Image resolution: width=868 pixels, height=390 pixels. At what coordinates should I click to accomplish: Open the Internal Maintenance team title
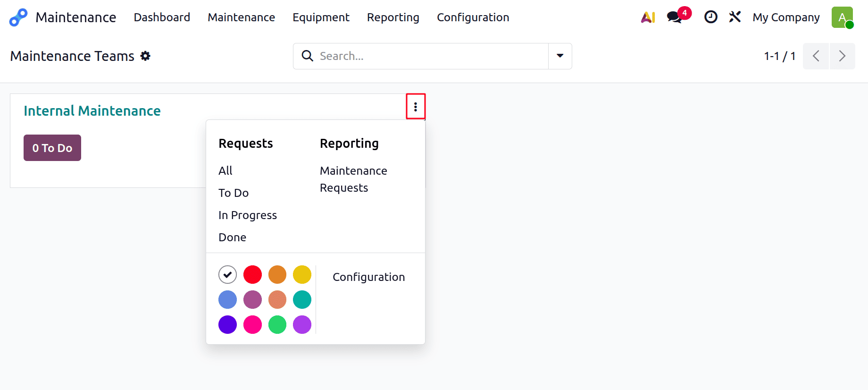click(x=92, y=111)
